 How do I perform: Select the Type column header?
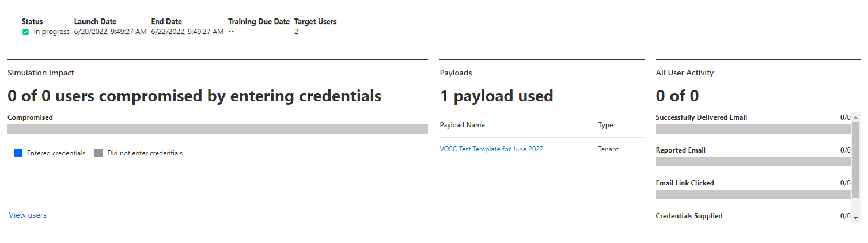tap(605, 125)
